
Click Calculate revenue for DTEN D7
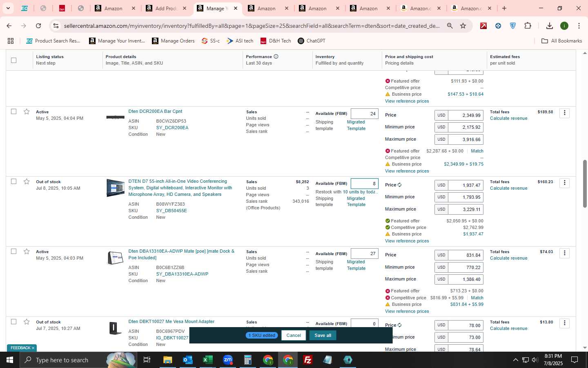[508, 188]
